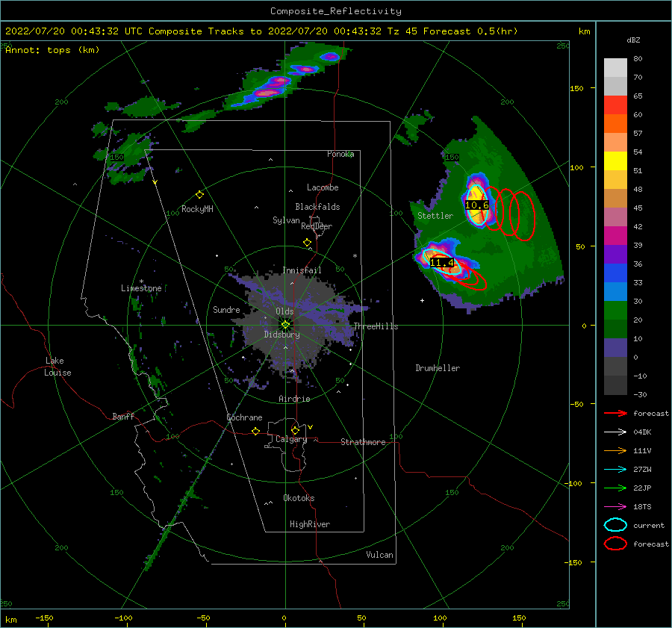Click the Didsbury town label
Screen dimensions: 672x628
[281, 335]
